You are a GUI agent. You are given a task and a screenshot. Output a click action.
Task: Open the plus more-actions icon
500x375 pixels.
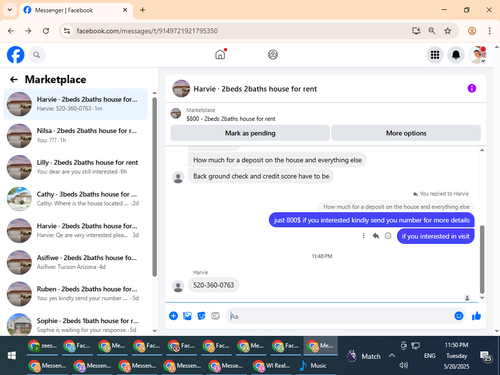pyautogui.click(x=173, y=316)
